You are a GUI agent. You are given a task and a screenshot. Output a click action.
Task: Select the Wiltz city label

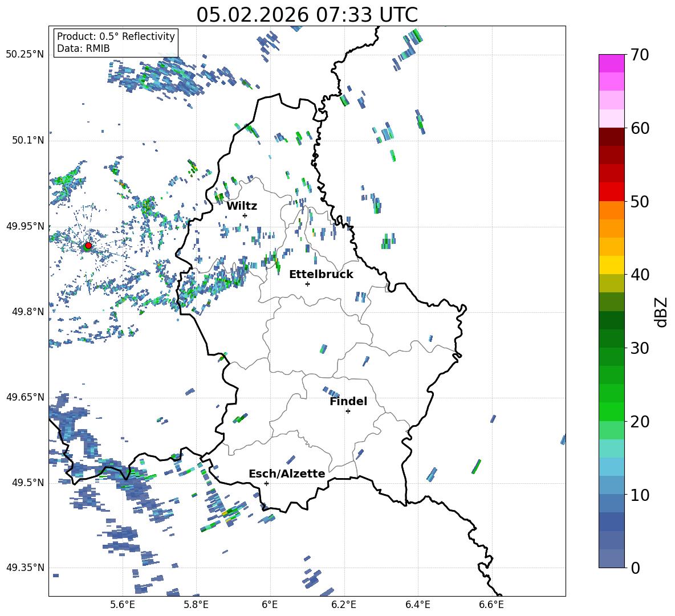(x=242, y=206)
